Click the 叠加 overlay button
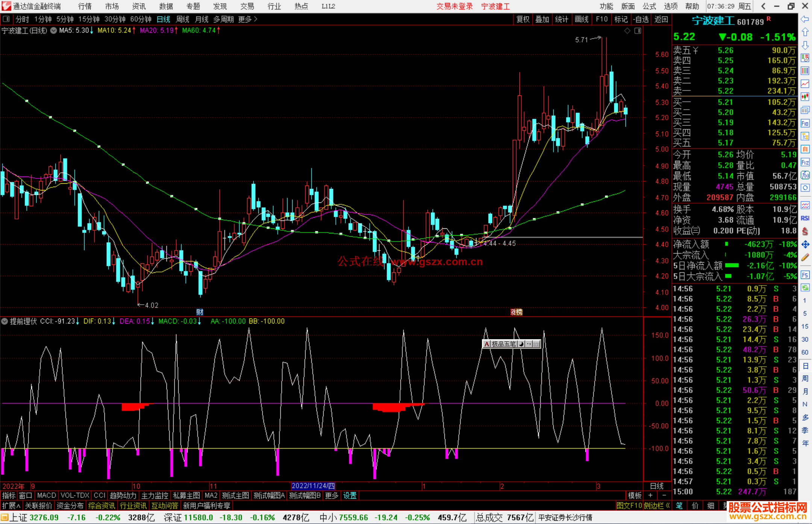This screenshot has width=812, height=524. [x=542, y=19]
